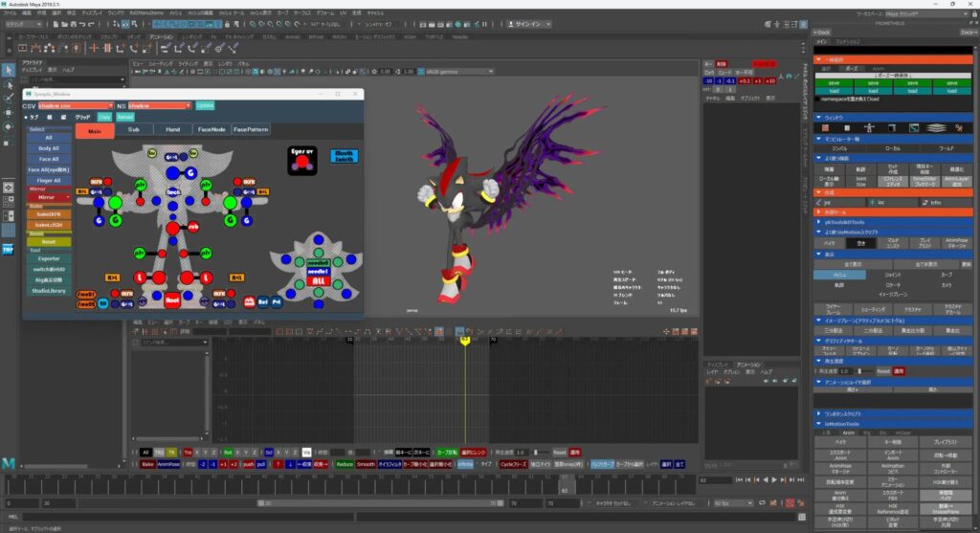The height and width of the screenshot is (533, 980).
Task: Click the Body All select button
Action: coord(49,149)
